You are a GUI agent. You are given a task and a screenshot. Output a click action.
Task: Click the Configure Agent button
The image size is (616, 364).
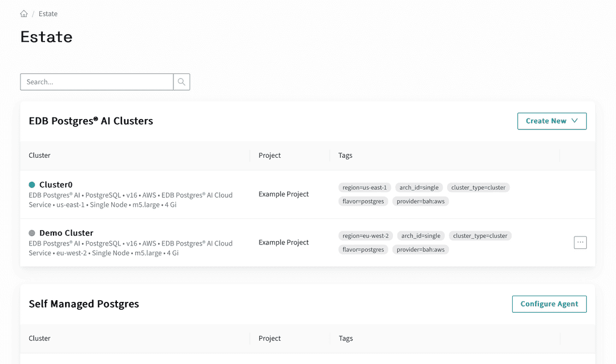click(x=549, y=304)
